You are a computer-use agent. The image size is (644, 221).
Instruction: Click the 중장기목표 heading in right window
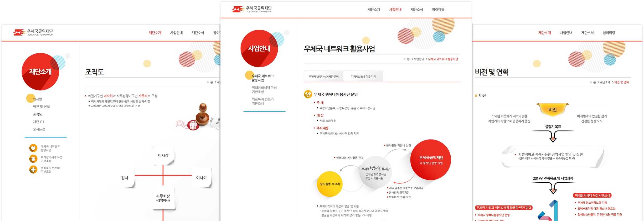(553, 127)
